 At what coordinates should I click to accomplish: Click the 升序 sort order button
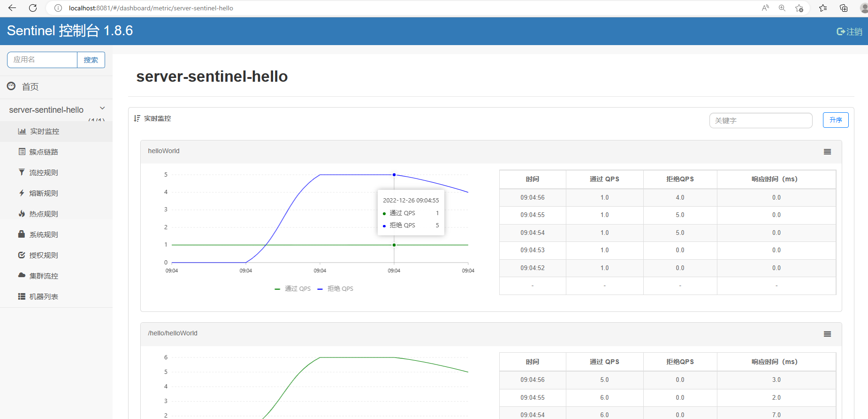coord(836,120)
